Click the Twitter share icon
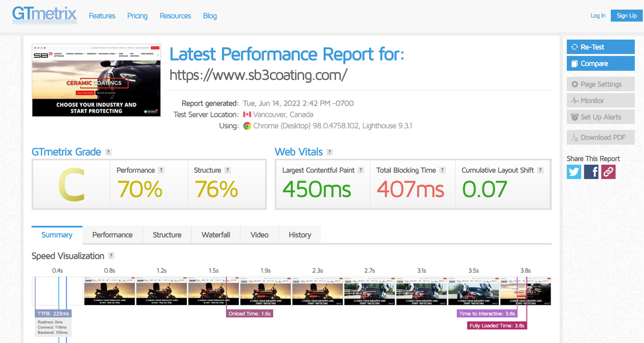 (574, 171)
